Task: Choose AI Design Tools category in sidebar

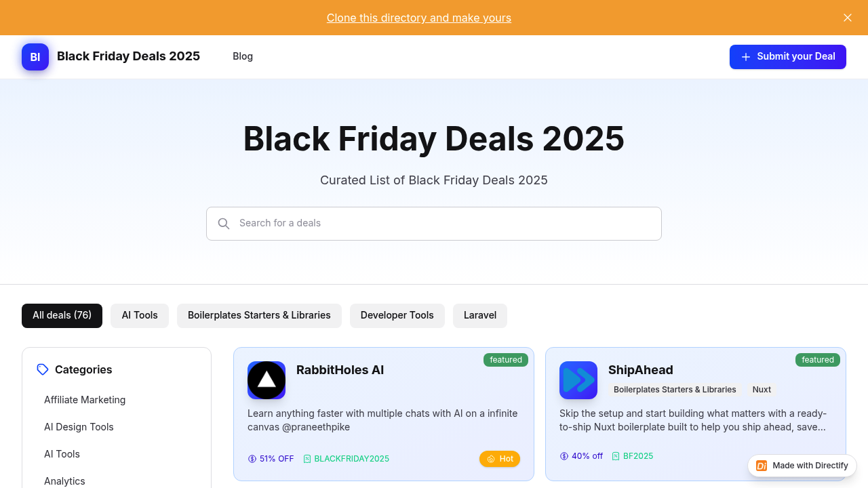Action: point(79,427)
